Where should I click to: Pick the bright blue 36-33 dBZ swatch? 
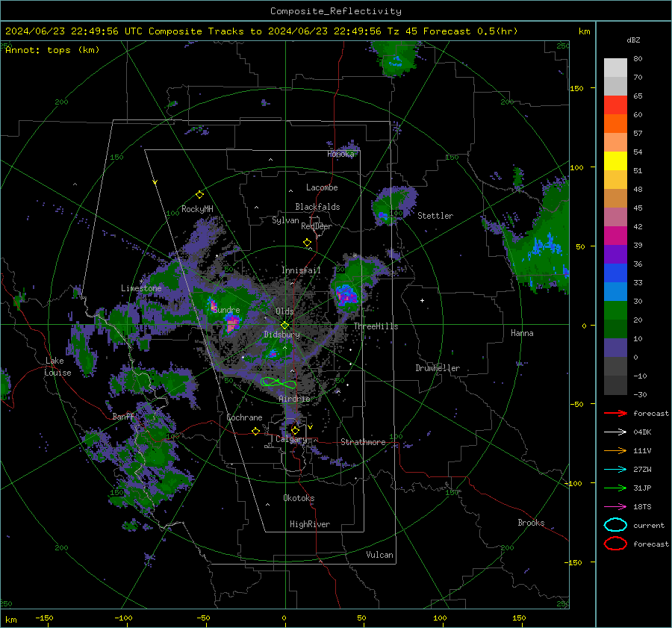tap(615, 273)
